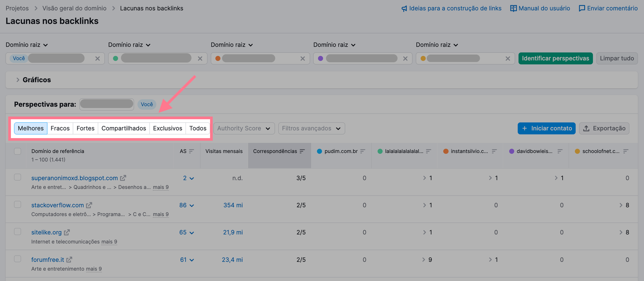Remove the Você domain with X icon

click(98, 58)
